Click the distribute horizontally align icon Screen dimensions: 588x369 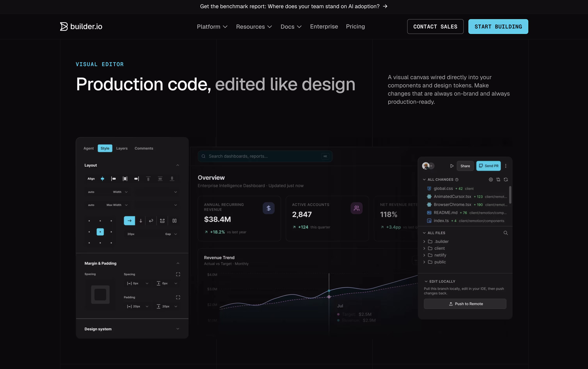coord(125,179)
